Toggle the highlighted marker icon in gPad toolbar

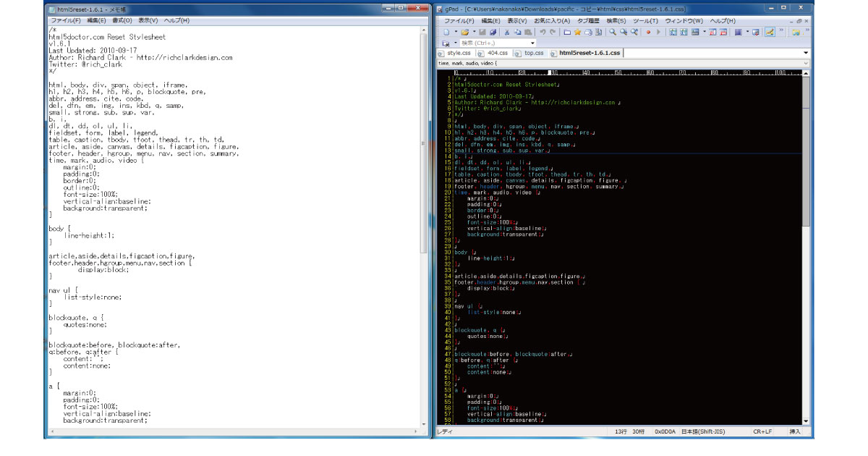770,32
